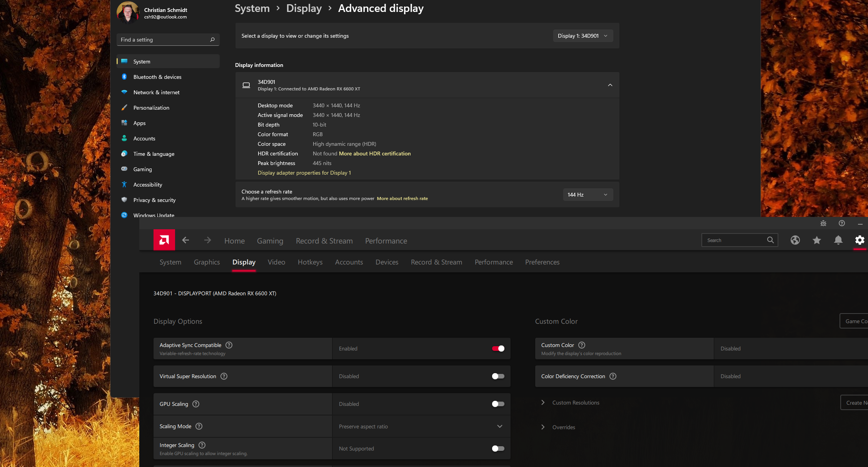Click the Adaptive Sync Compatible help icon
The image size is (868, 467).
pyautogui.click(x=229, y=345)
